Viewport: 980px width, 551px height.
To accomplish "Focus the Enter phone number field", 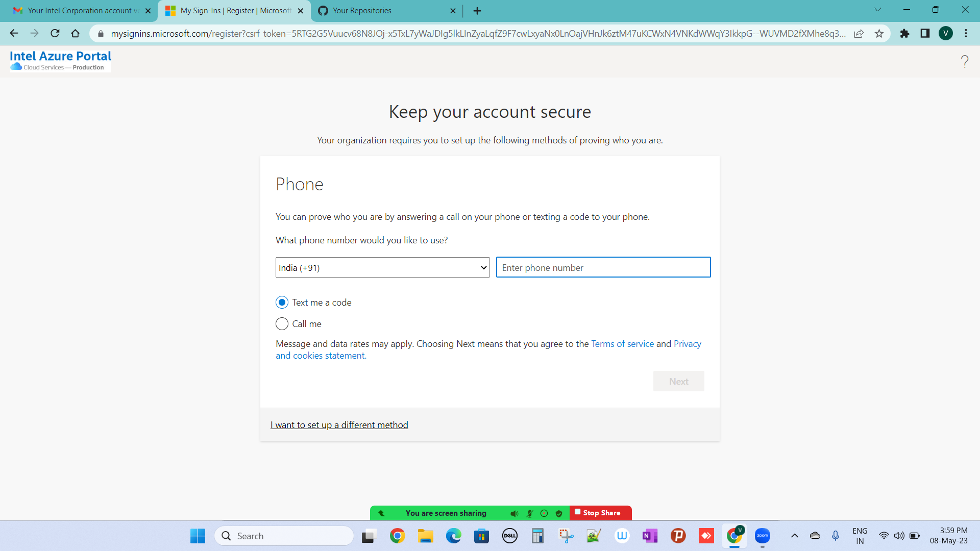I will [603, 268].
